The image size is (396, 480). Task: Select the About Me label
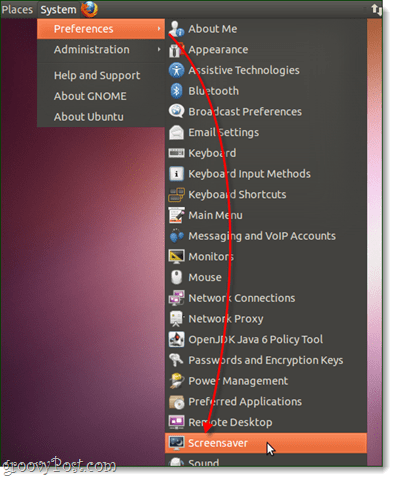pyautogui.click(x=213, y=29)
